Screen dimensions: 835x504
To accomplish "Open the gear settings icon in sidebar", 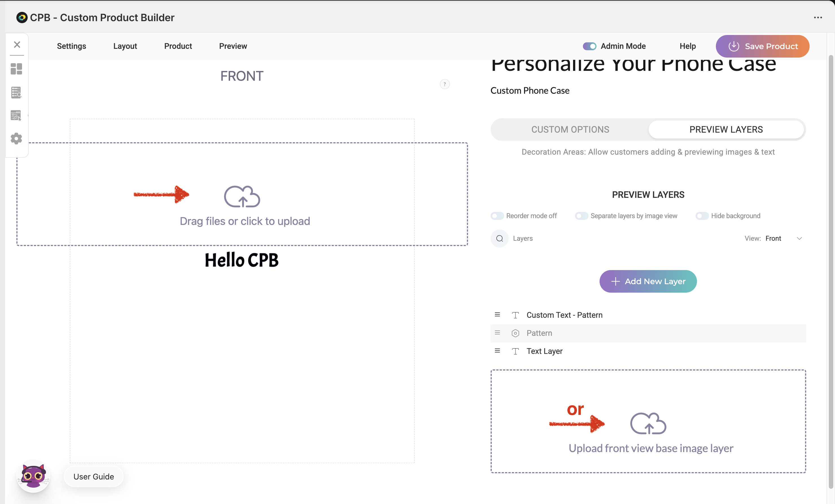I will (16, 139).
